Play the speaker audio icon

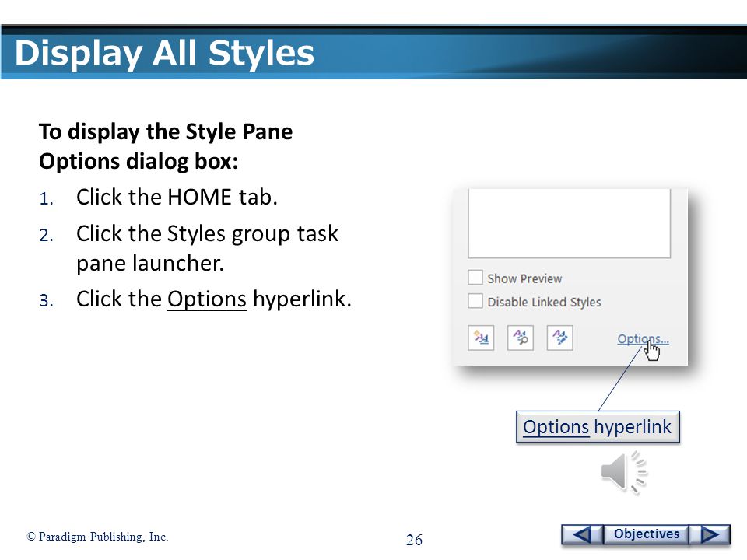tap(623, 472)
